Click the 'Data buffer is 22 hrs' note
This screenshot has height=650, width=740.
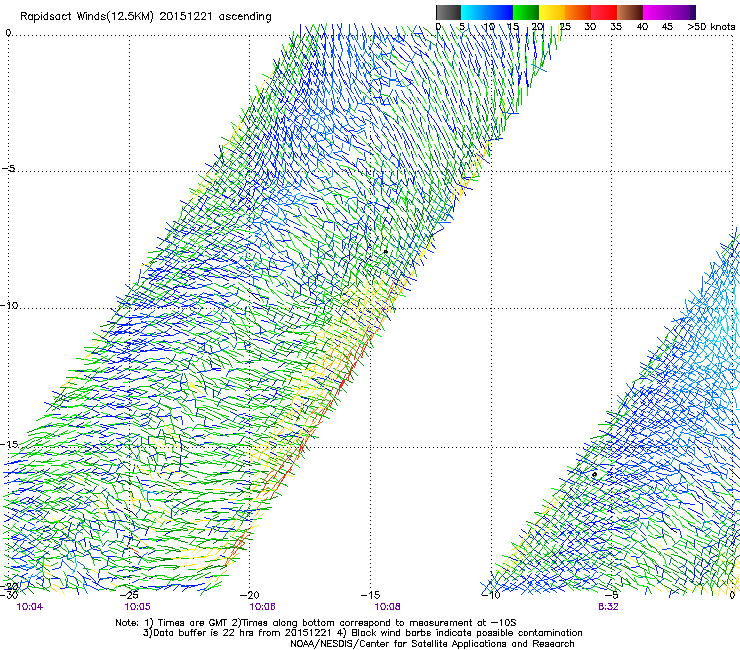tap(362, 633)
